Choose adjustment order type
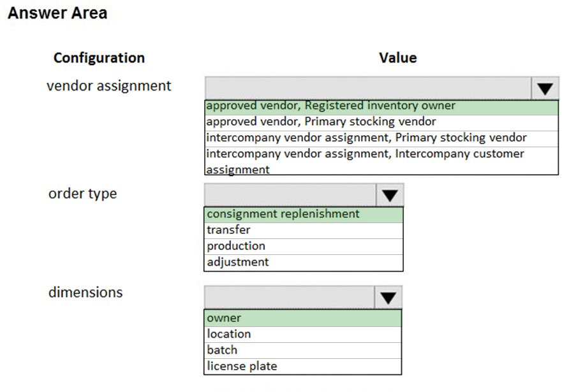 (x=304, y=263)
